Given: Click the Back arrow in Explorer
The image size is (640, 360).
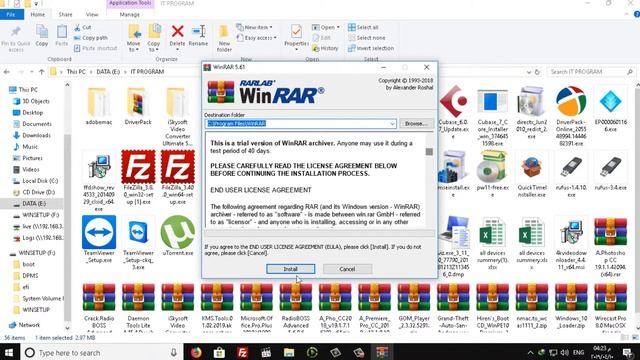Looking at the screenshot, I should click(7, 72).
